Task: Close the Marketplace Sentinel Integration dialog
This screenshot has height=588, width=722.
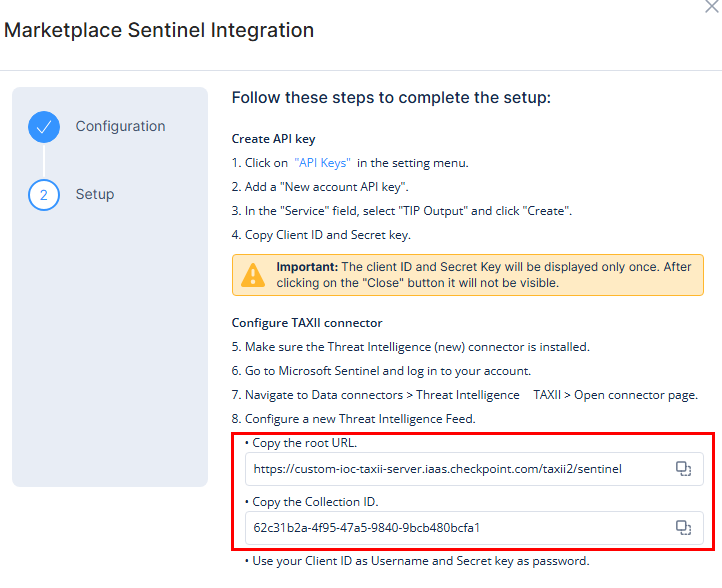Action: [x=712, y=6]
